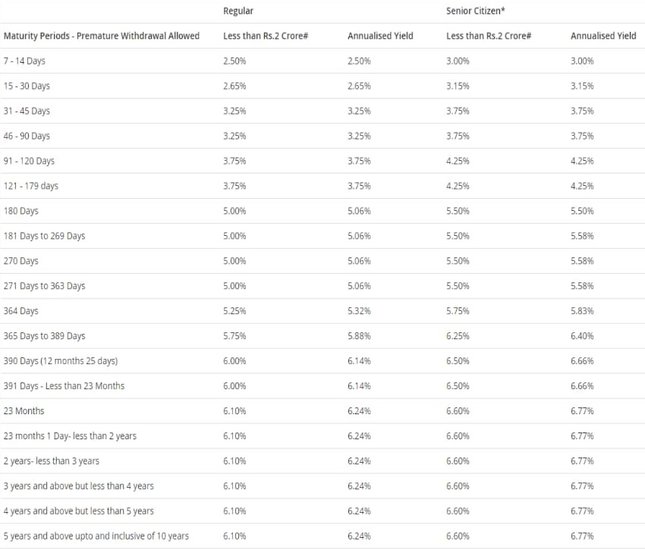Select the 391 Days - Less than 23 Months row
The image size is (645, 550).
(322, 386)
